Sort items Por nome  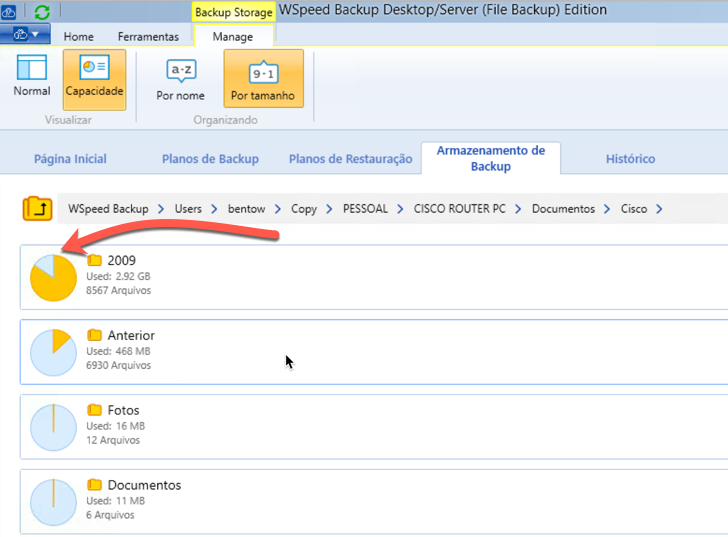click(x=180, y=79)
